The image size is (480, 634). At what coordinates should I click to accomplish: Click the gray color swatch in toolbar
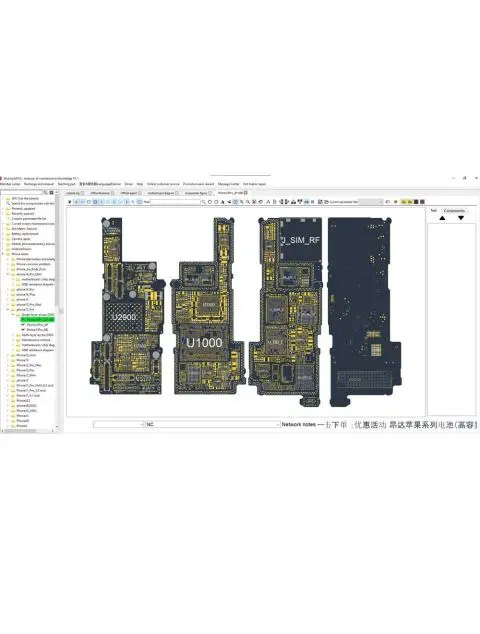(x=422, y=202)
